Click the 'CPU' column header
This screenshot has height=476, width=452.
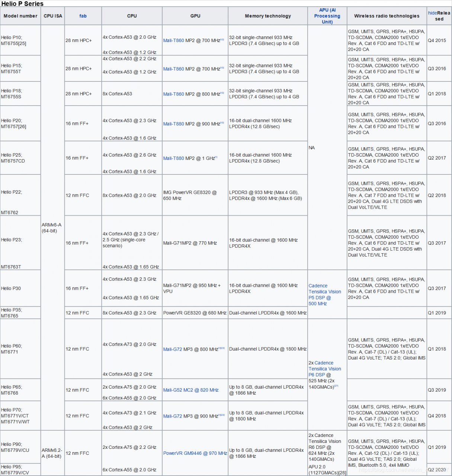pyautogui.click(x=132, y=16)
